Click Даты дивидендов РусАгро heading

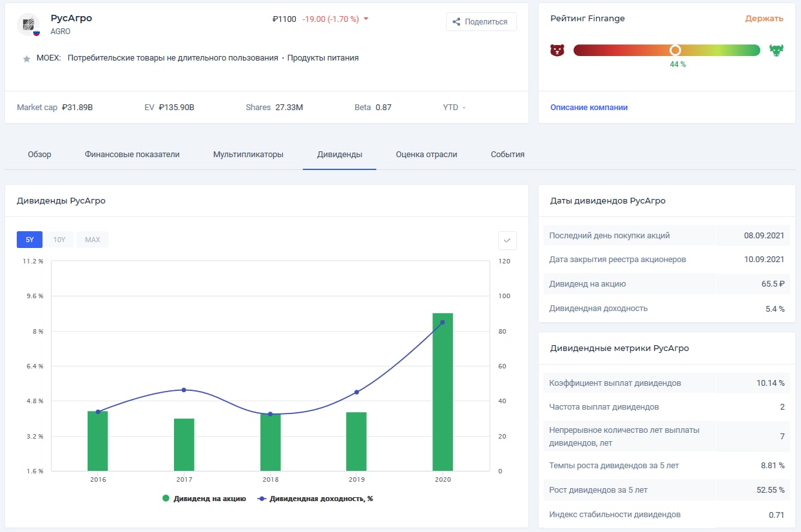pos(608,201)
